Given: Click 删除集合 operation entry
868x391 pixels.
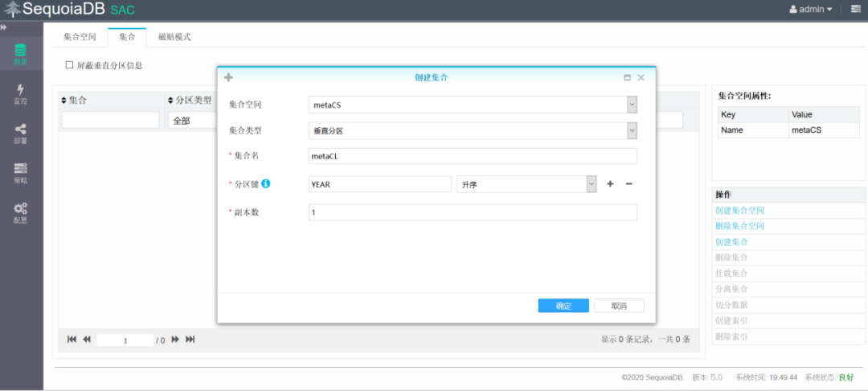Looking at the screenshot, I should pos(731,257).
